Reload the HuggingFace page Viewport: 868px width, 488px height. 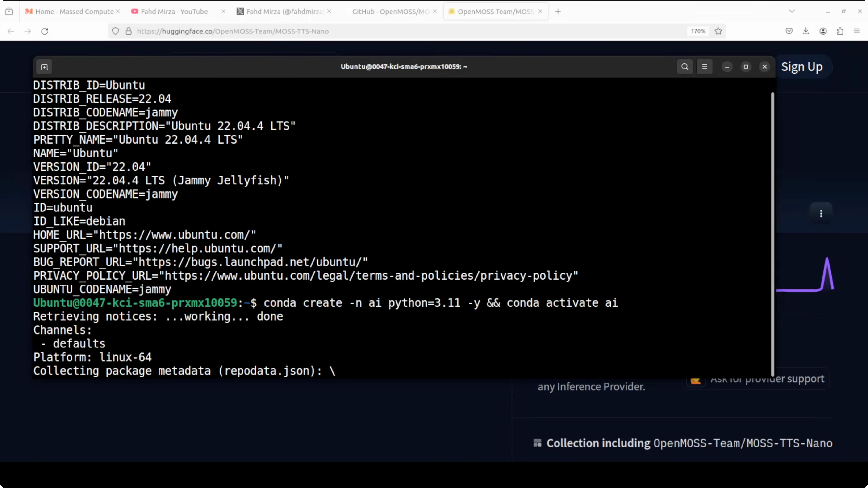(45, 31)
